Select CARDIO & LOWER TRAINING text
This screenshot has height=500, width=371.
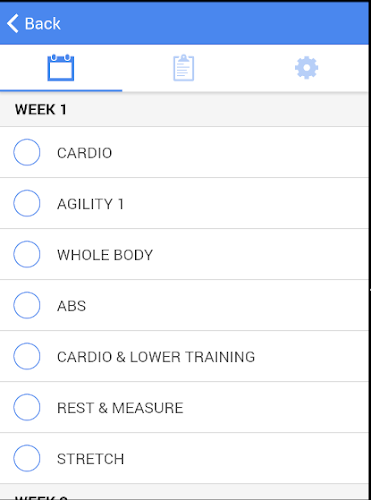[x=156, y=357]
